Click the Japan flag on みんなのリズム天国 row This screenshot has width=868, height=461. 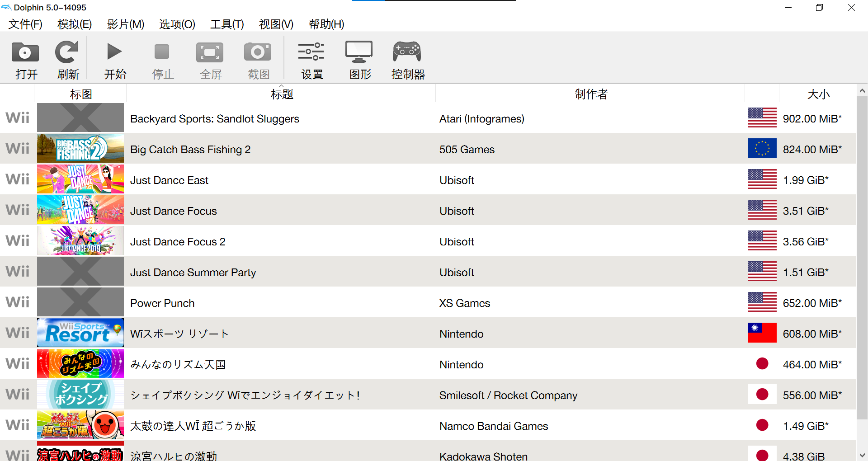click(762, 363)
